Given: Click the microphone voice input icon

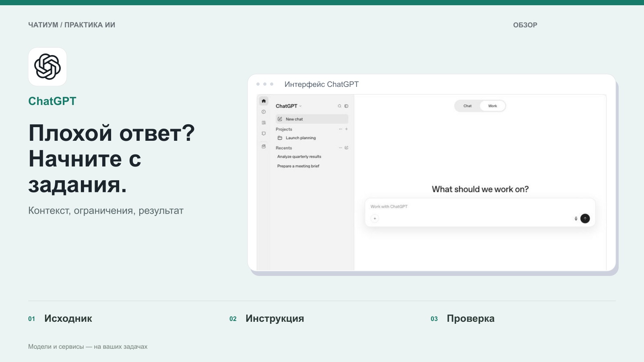Looking at the screenshot, I should click(576, 218).
